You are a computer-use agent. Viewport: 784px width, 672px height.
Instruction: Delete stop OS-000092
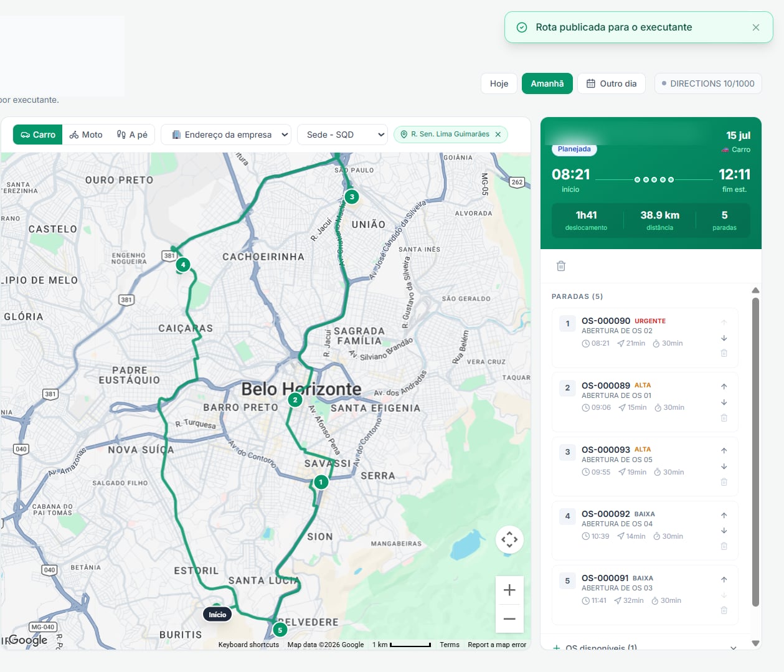[724, 546]
